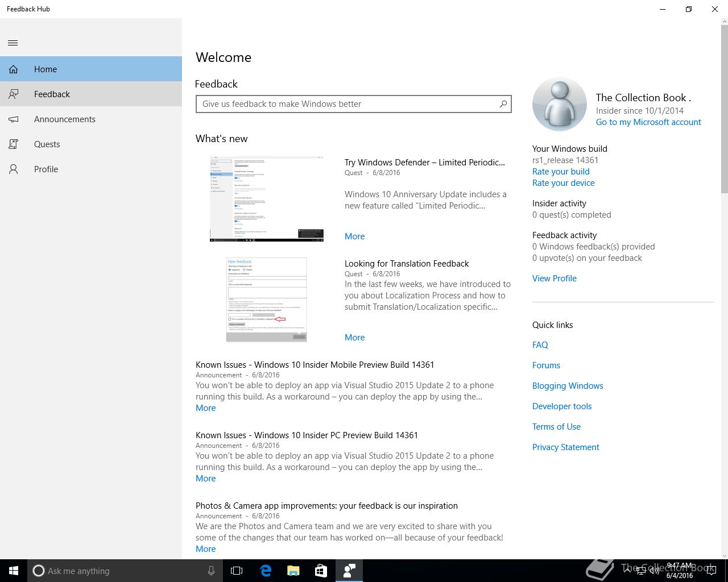Viewport: 728px width, 582px height.
Task: Click the Feedback icon in sidebar
Action: [13, 94]
